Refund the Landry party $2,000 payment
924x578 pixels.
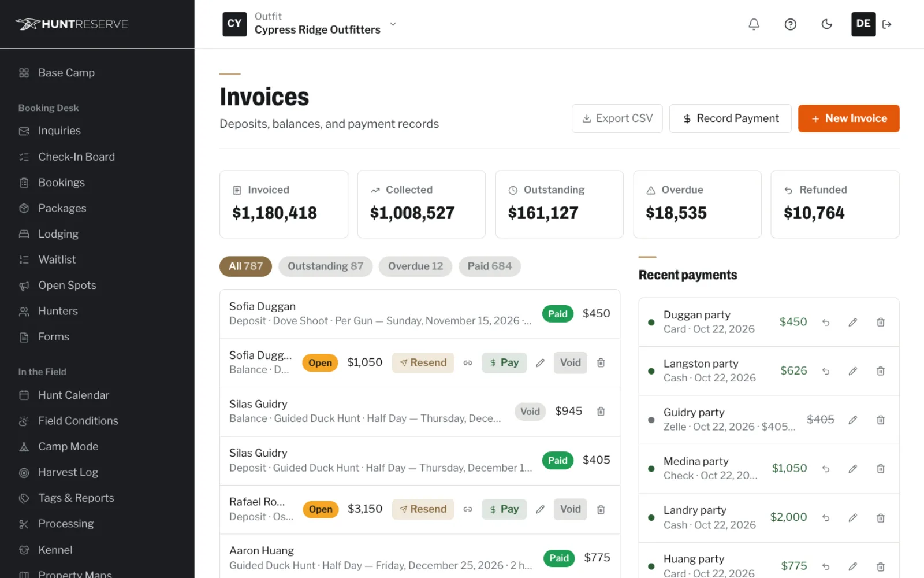tap(826, 518)
